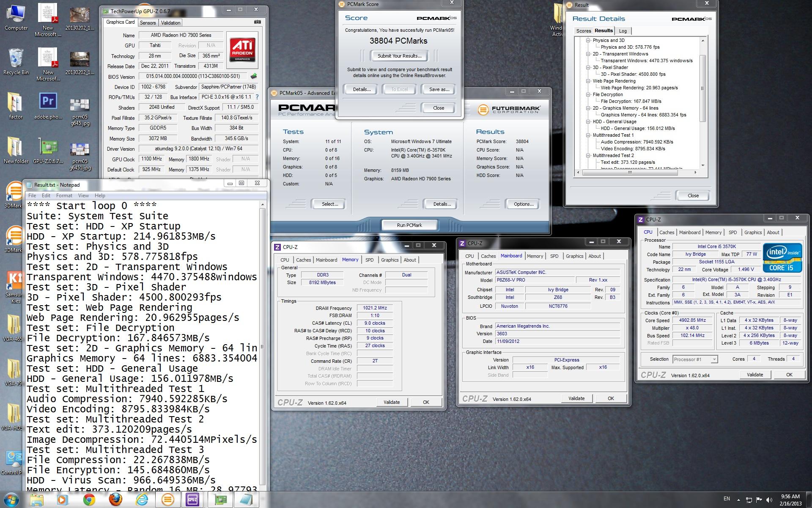Collapse the Physics and 3D tree node
Screen dimensions: 812x508
(x=588, y=40)
